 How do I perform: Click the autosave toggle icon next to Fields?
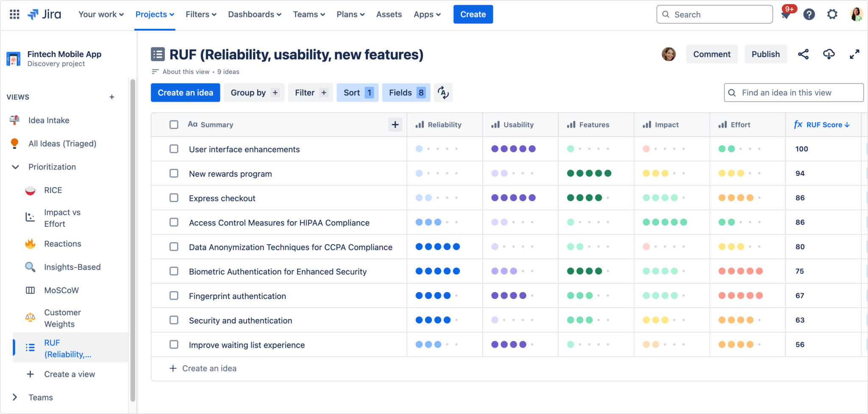coord(443,93)
